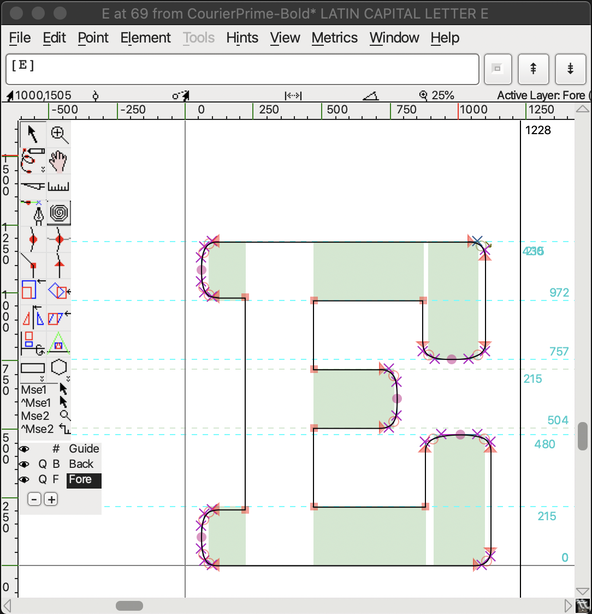Click the 972 hint value label
This screenshot has width=592, height=614.
click(x=559, y=293)
